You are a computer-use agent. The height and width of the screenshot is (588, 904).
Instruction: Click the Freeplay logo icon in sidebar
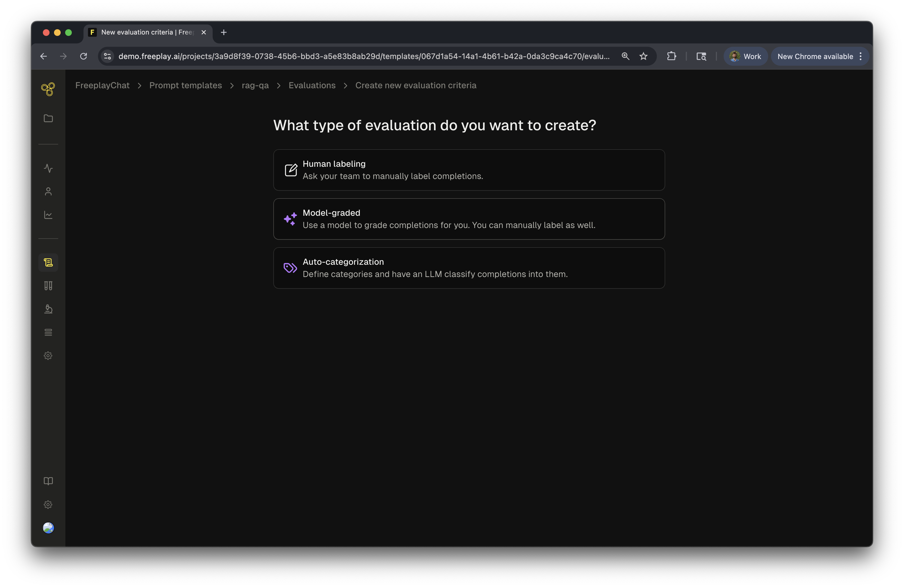(48, 89)
